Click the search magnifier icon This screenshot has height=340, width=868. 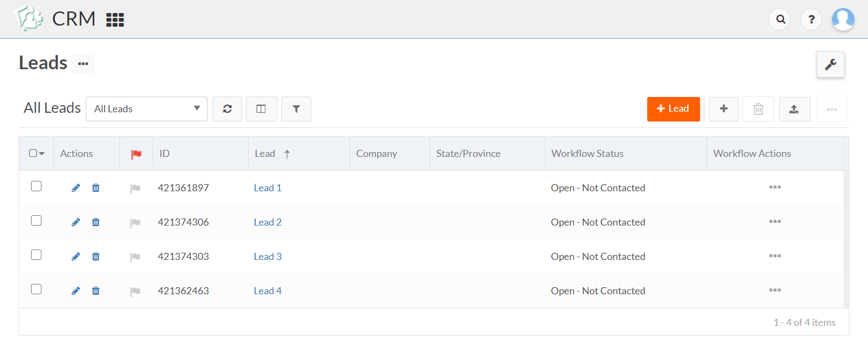[780, 20]
